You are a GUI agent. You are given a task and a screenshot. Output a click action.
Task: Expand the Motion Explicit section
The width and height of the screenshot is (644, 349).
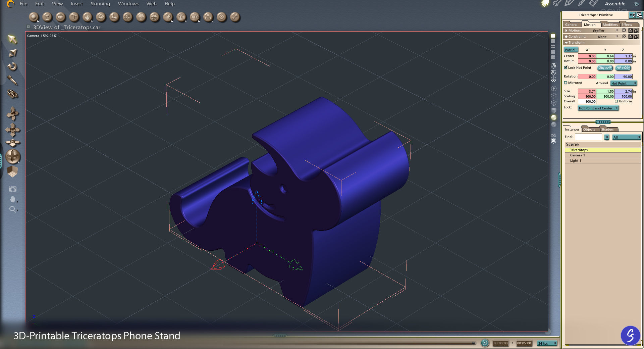(x=567, y=31)
